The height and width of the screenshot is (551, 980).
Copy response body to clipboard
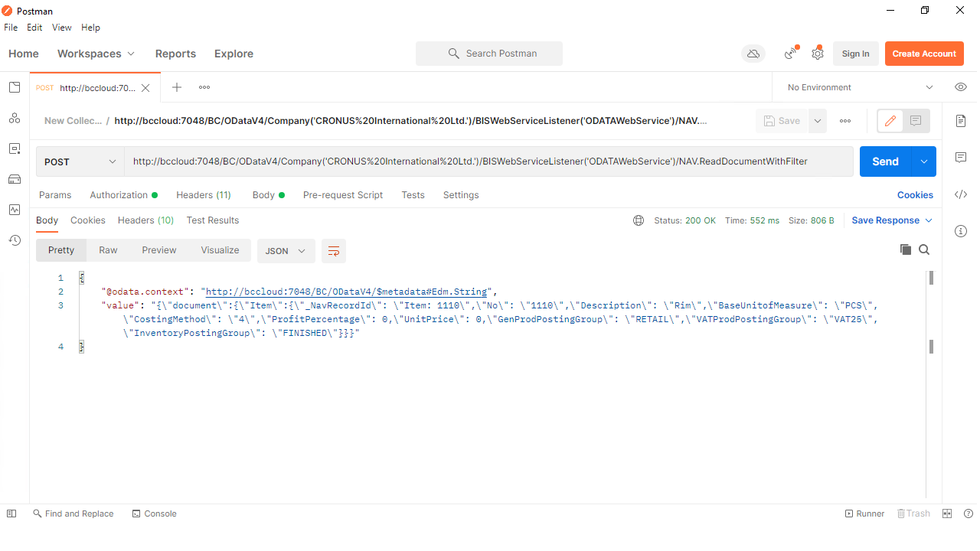click(x=905, y=249)
